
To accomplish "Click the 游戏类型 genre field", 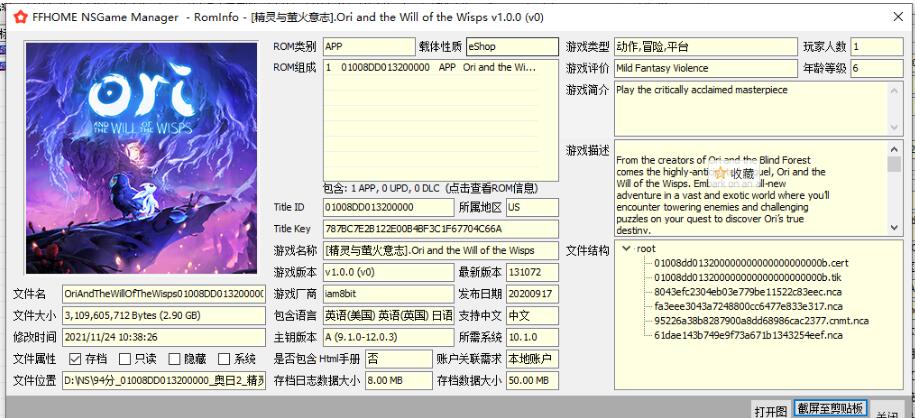I will point(706,46).
